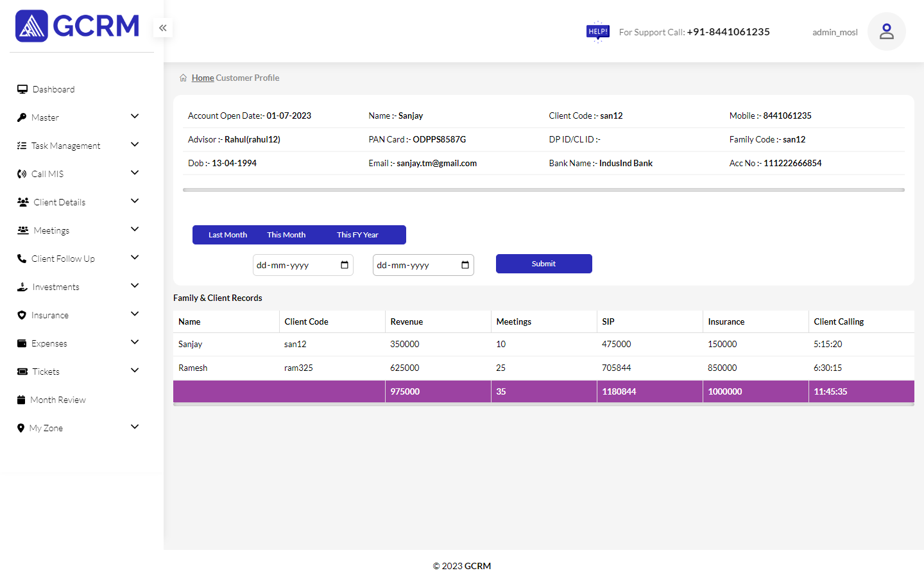This screenshot has height=582, width=924.
Task: Open the Dashboard monitor icon
Action: point(22,89)
